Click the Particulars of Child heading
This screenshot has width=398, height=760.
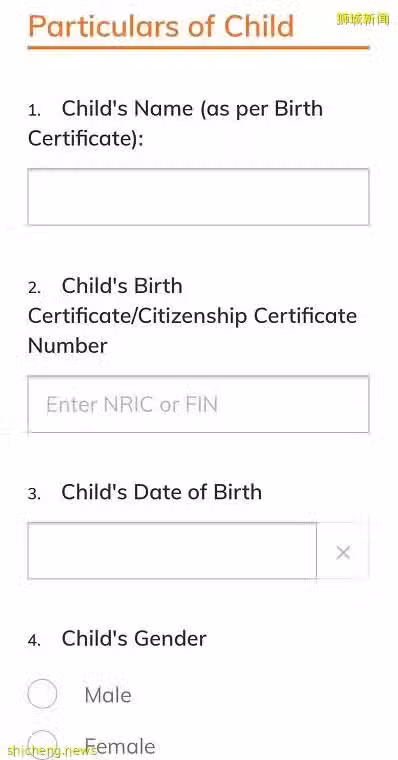pos(161,27)
